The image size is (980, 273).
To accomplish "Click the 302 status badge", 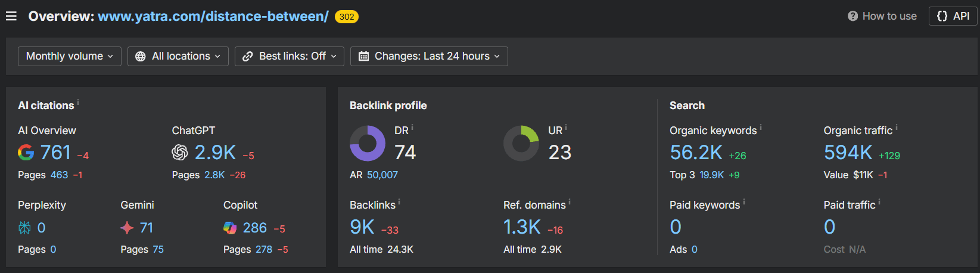I will pyautogui.click(x=347, y=17).
